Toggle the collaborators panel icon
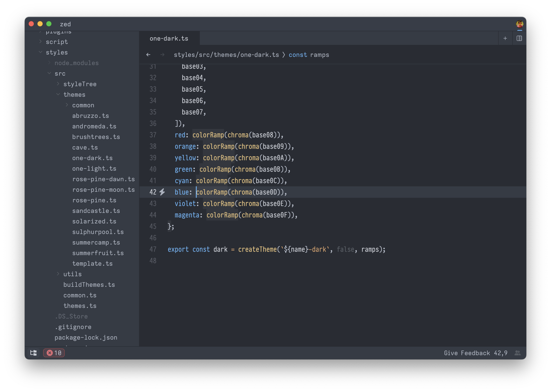This screenshot has height=392, width=551. (517, 353)
